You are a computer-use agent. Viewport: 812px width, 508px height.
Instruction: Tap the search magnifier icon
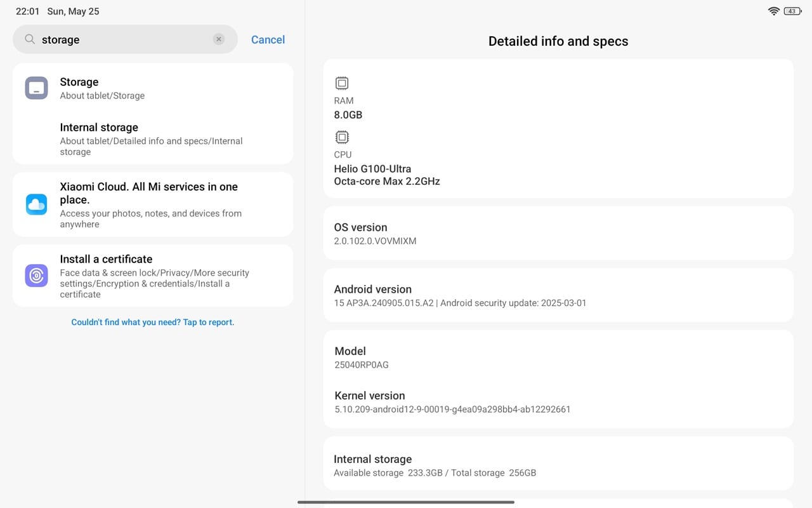click(x=30, y=39)
